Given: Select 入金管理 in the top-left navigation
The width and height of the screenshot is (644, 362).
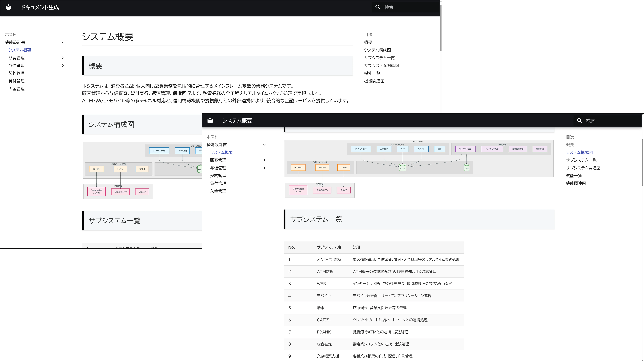Looking at the screenshot, I should coord(16,89).
